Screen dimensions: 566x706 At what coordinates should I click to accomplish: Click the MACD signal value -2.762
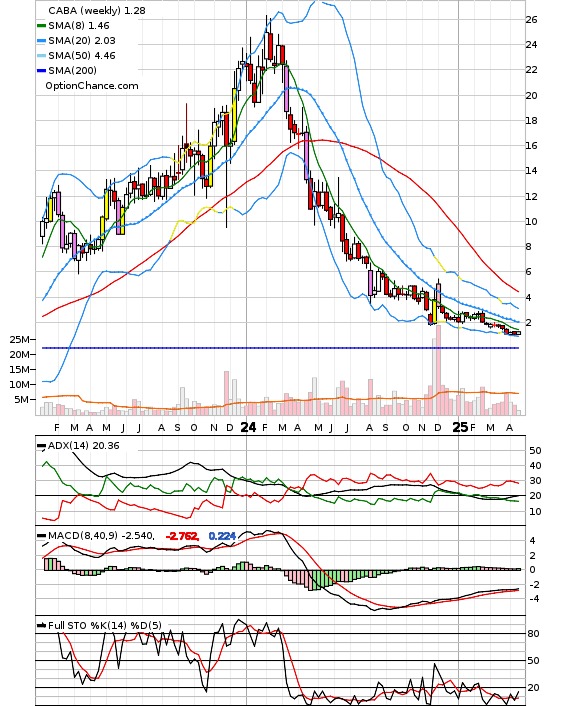tap(182, 536)
